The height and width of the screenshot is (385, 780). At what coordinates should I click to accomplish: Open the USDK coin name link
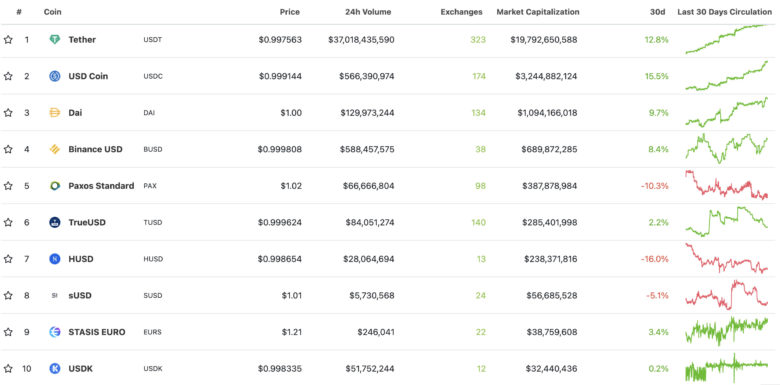(81, 369)
